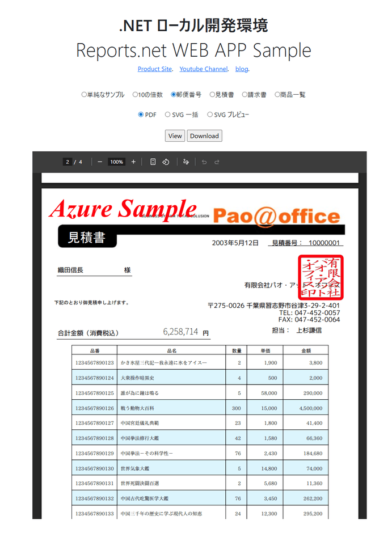
Task: Click the amount 4,500,000
Action: coord(311,408)
